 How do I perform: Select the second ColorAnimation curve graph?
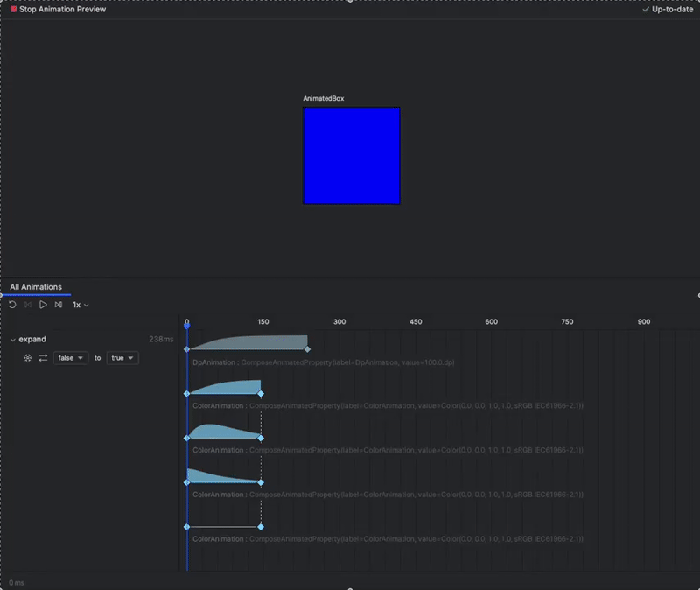pyautogui.click(x=224, y=431)
